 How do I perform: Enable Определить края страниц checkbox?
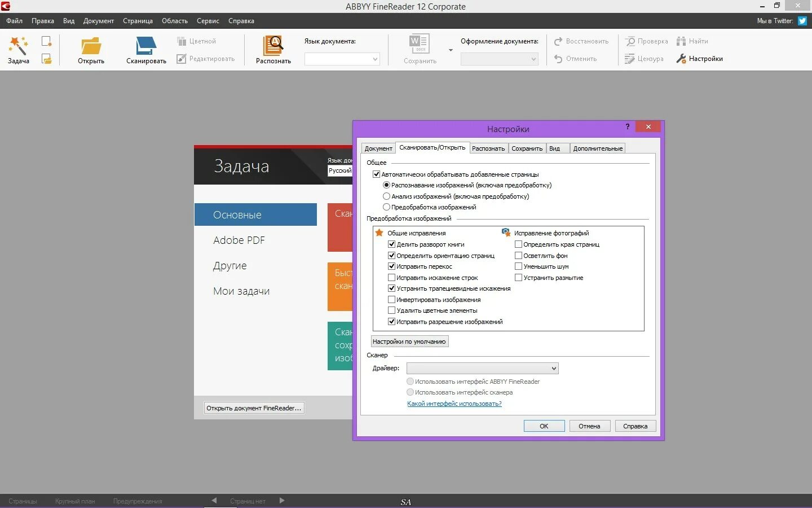[518, 244]
